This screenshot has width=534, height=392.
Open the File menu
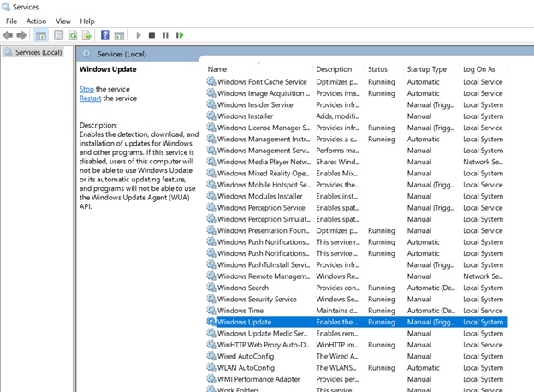[x=11, y=21]
